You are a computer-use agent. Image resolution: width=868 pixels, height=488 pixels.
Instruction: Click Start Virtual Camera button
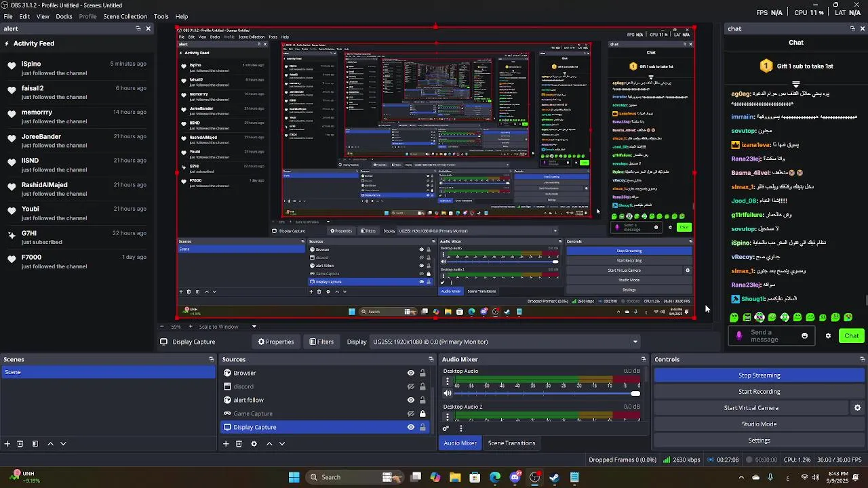[x=751, y=408]
